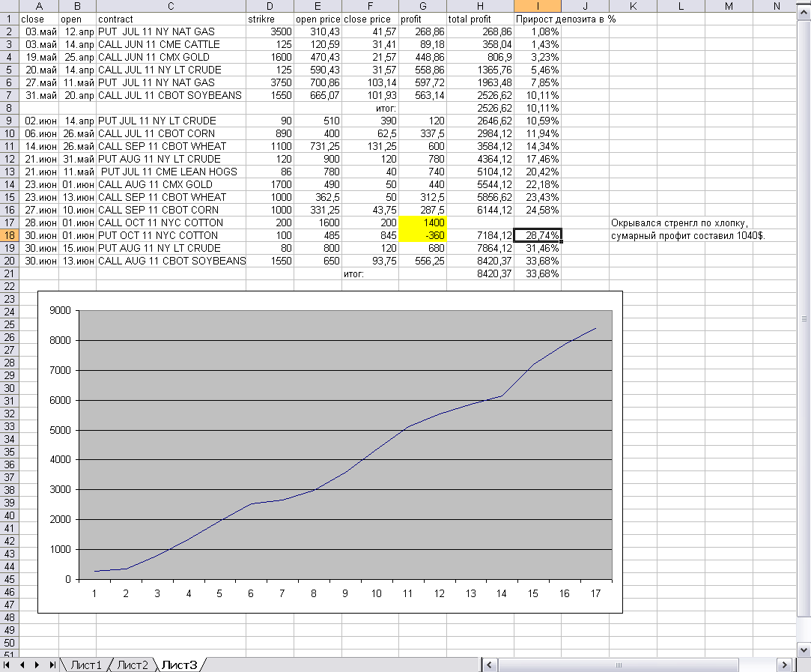Go to first sheet tab arrow

click(x=7, y=665)
